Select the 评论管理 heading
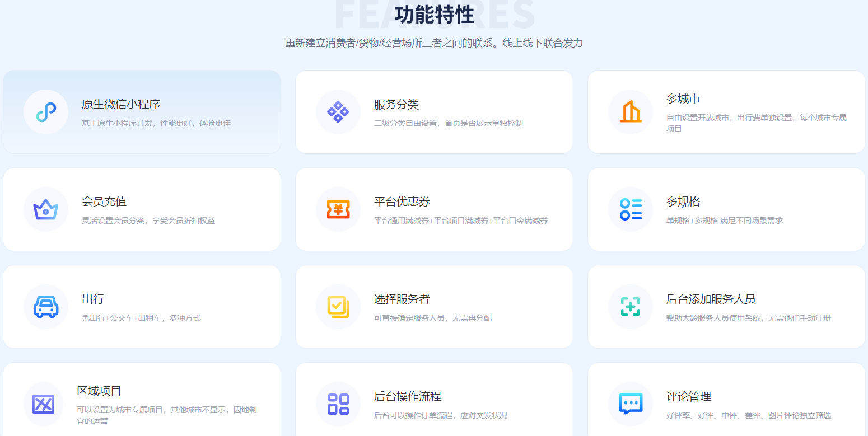868x436 pixels. tap(689, 396)
